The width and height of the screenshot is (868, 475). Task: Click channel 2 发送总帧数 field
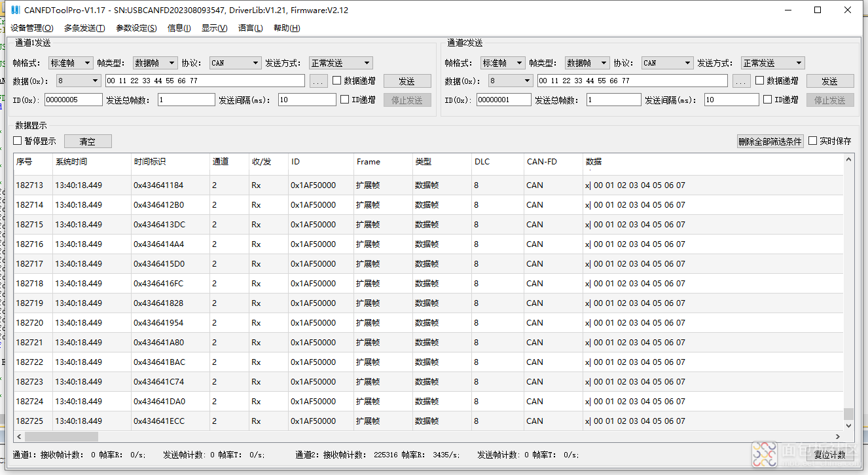614,100
